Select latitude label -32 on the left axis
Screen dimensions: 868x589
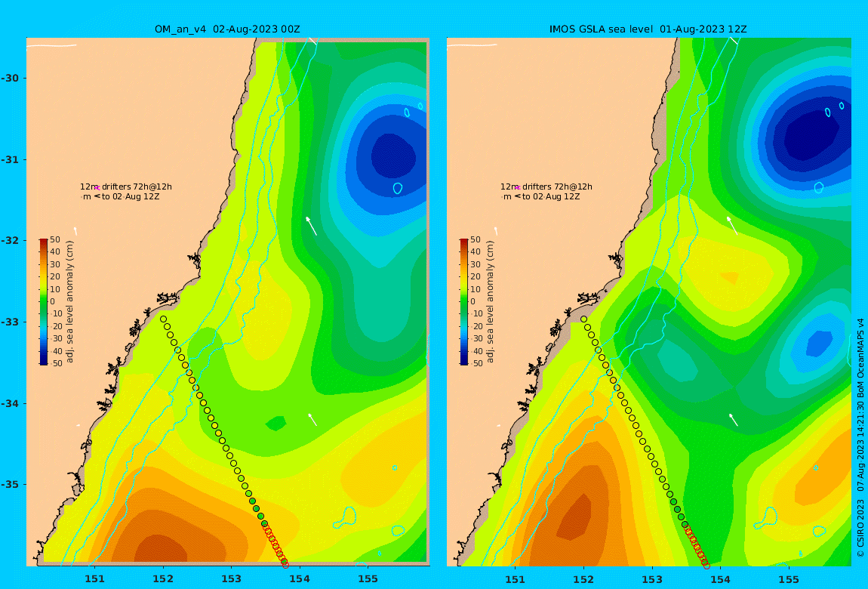point(10,241)
